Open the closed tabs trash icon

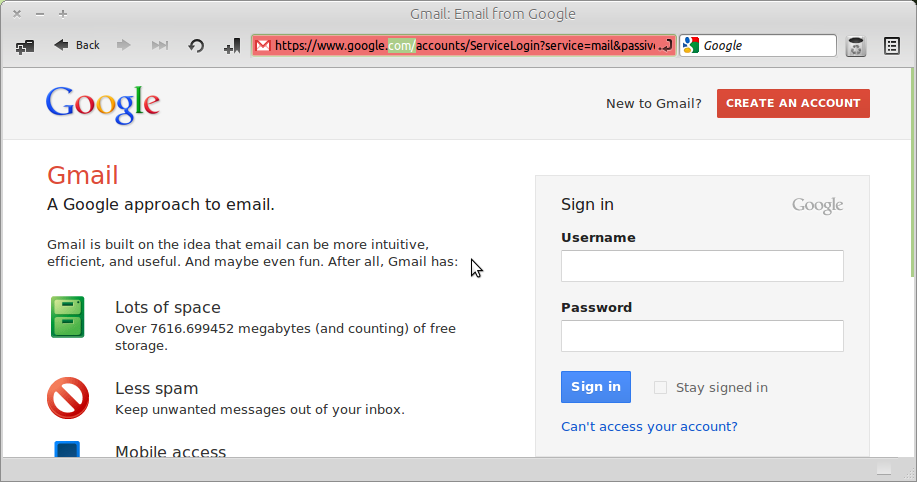point(856,46)
